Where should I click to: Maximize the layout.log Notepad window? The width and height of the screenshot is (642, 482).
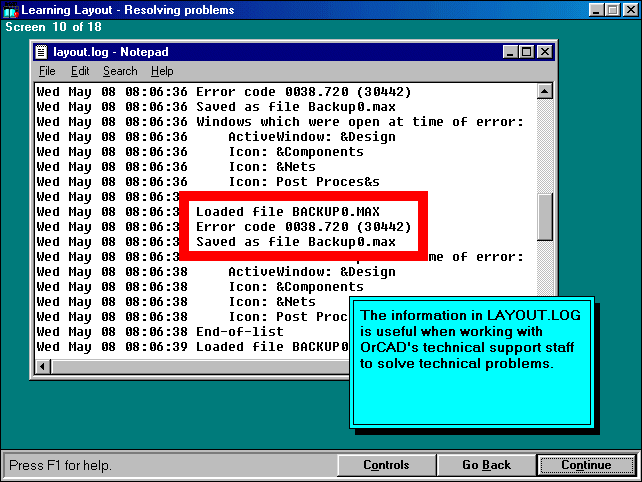click(x=527, y=51)
